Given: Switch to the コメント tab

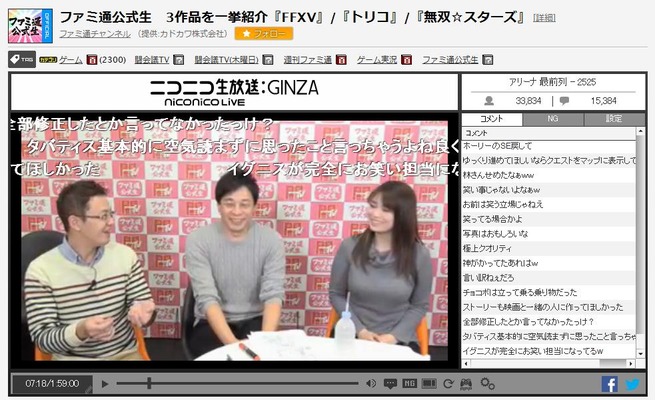Looking at the screenshot, I should pyautogui.click(x=492, y=119).
